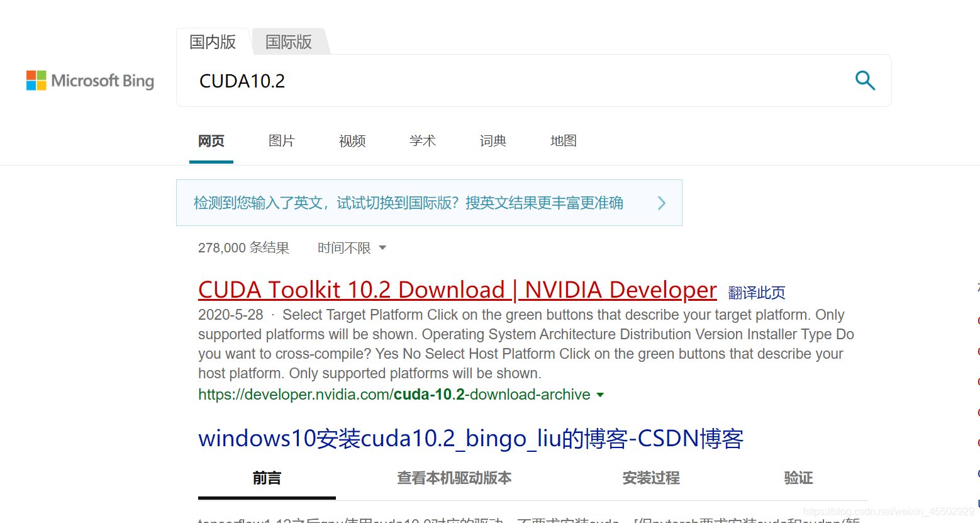Switch to the 国际版 tab
The height and width of the screenshot is (523, 980).
click(x=289, y=42)
